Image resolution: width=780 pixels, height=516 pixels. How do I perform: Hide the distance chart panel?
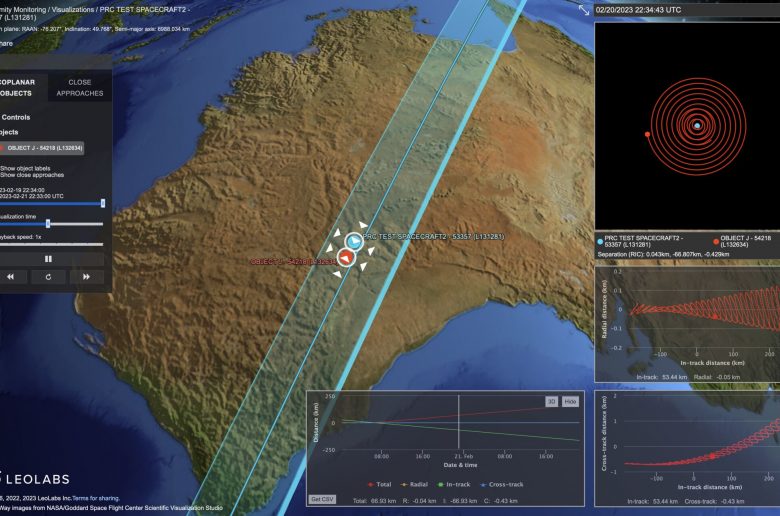coord(571,400)
